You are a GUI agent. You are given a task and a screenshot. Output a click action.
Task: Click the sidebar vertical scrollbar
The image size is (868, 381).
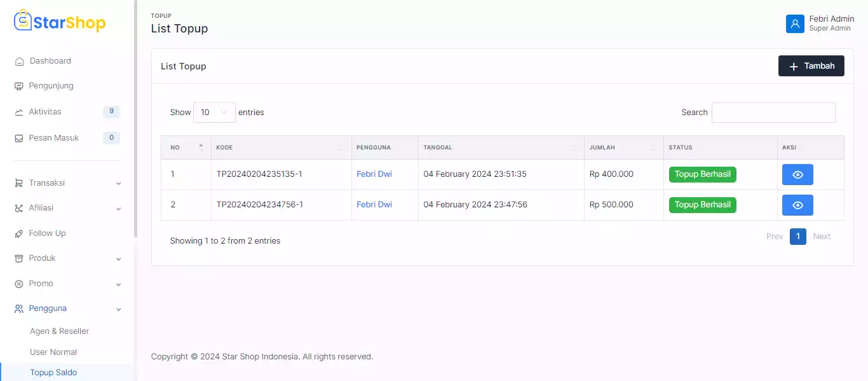[135, 127]
